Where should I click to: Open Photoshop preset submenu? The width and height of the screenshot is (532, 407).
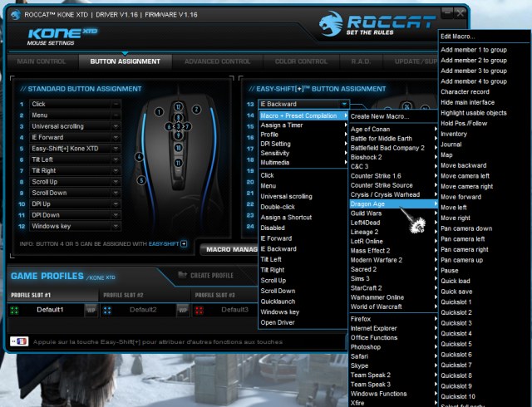point(393,347)
